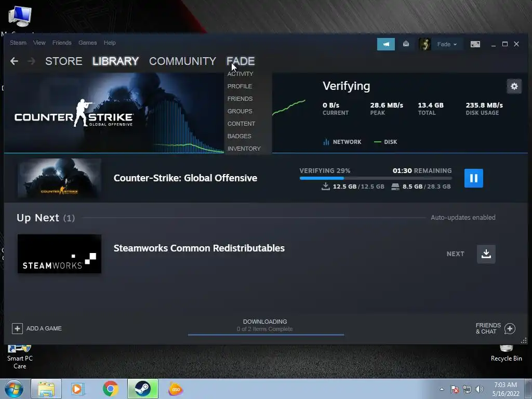This screenshot has height=399, width=532.
Task: Open File Explorer from taskbar
Action: (x=46, y=389)
